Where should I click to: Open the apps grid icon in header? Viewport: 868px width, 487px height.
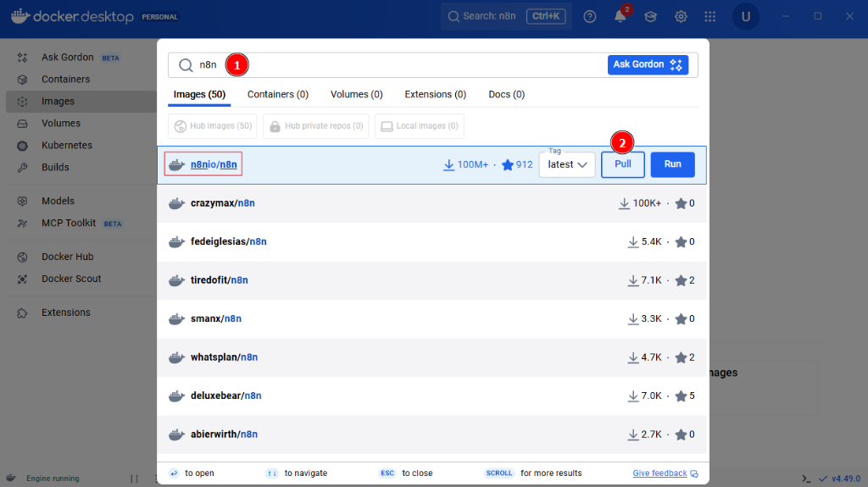(x=710, y=17)
